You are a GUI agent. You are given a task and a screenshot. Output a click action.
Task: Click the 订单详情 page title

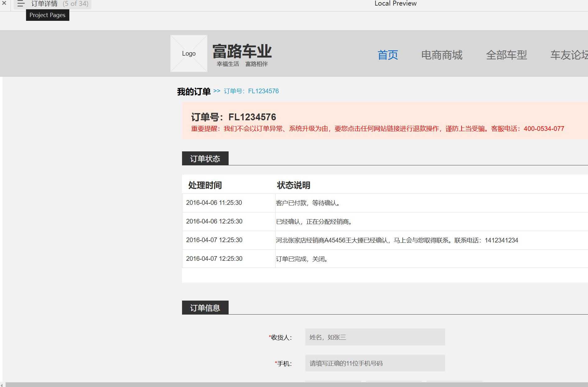(x=44, y=4)
